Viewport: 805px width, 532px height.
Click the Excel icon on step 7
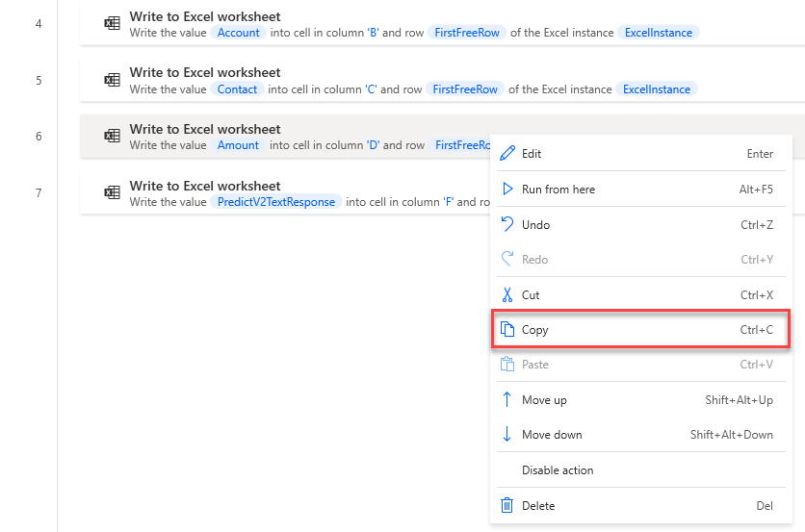[112, 193]
